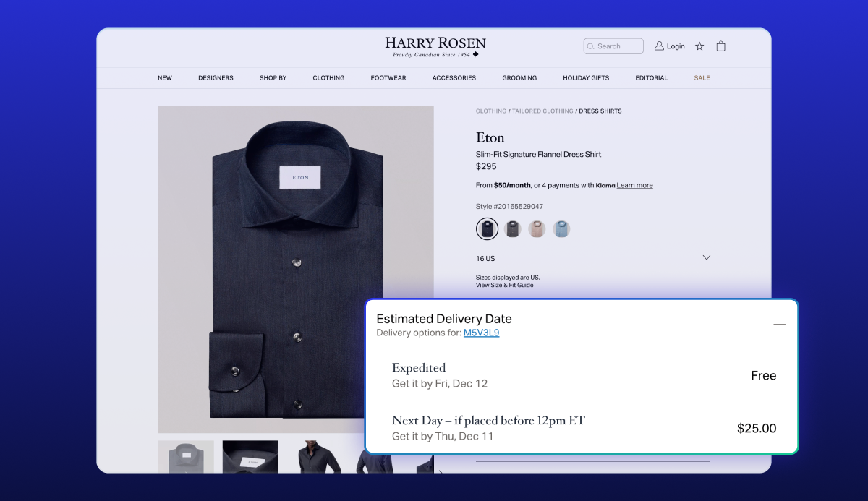Select the collar close-up thumbnail
Image resolution: width=868 pixels, height=501 pixels.
point(250,457)
